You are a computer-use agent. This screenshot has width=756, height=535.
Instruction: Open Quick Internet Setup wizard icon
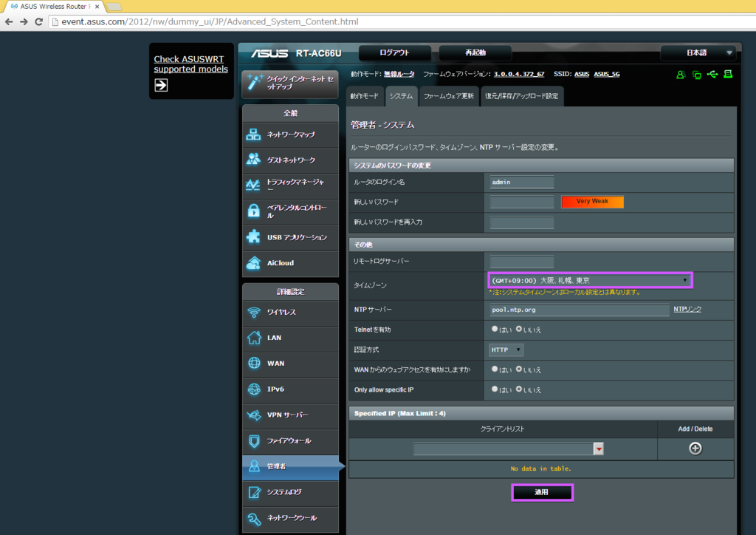254,82
